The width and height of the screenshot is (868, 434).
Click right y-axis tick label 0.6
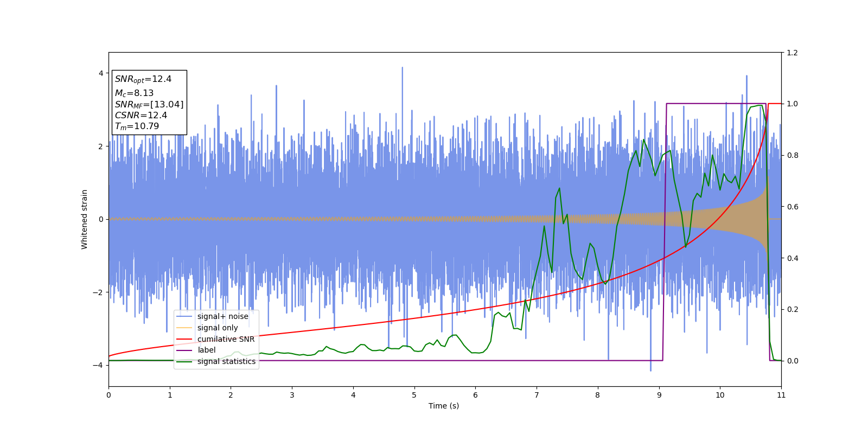point(792,207)
